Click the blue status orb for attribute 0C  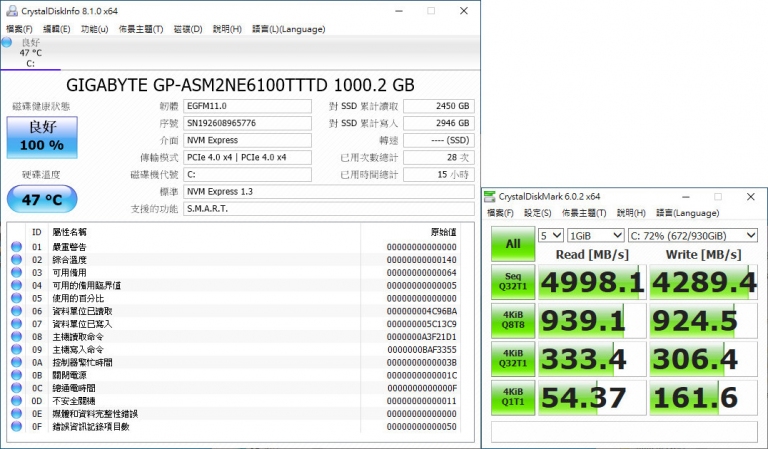[x=17, y=388]
